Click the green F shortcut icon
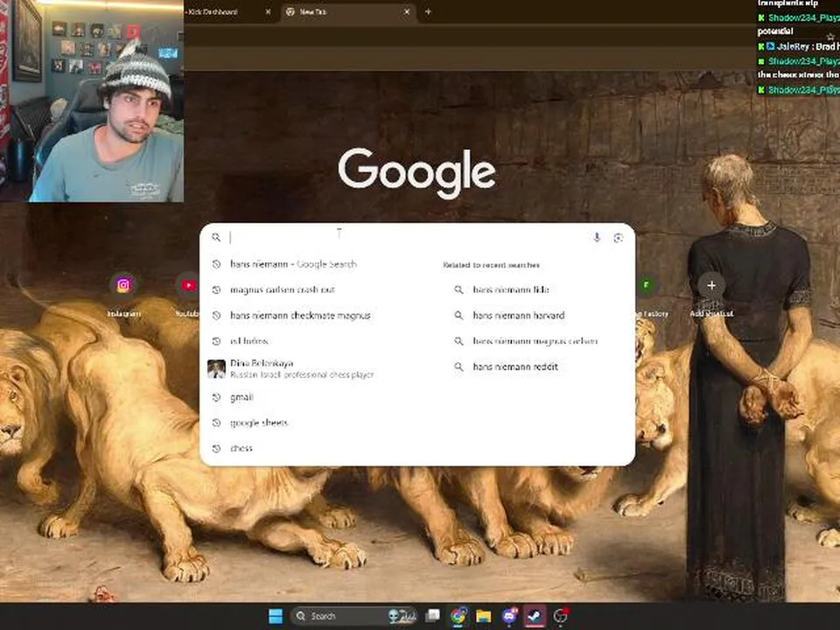This screenshot has height=630, width=840. tap(646, 285)
